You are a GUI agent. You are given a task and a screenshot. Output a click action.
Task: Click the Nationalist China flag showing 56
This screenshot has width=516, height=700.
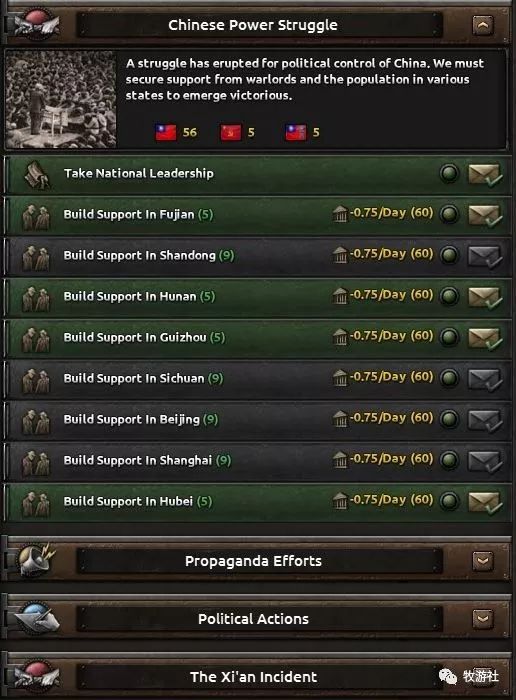click(x=166, y=132)
